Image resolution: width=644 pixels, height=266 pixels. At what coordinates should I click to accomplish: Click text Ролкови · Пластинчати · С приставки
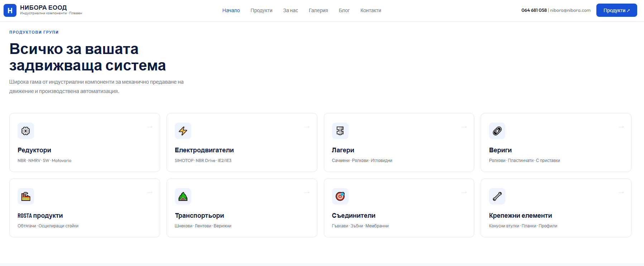pos(524,161)
